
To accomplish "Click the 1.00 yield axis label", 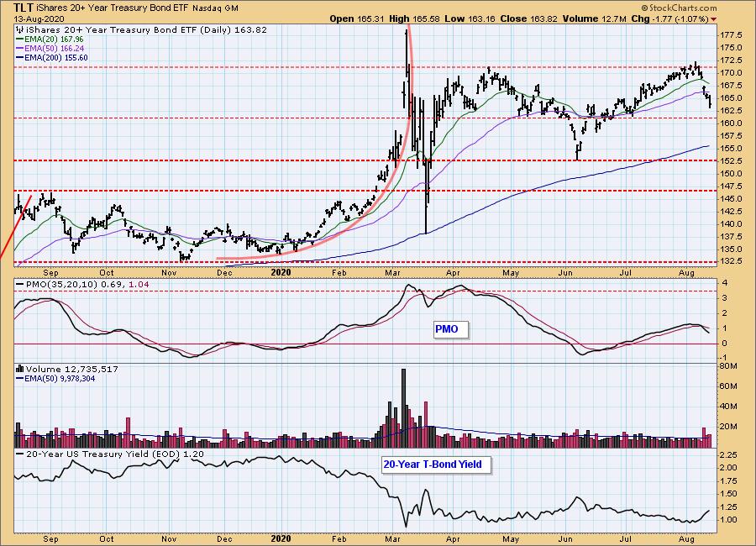I will pos(728,520).
